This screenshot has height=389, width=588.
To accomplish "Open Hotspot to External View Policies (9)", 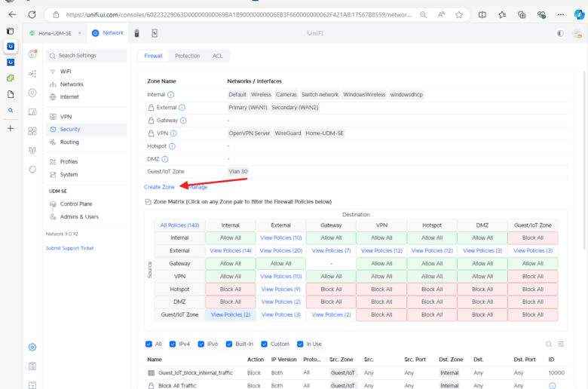I will tap(281, 289).
